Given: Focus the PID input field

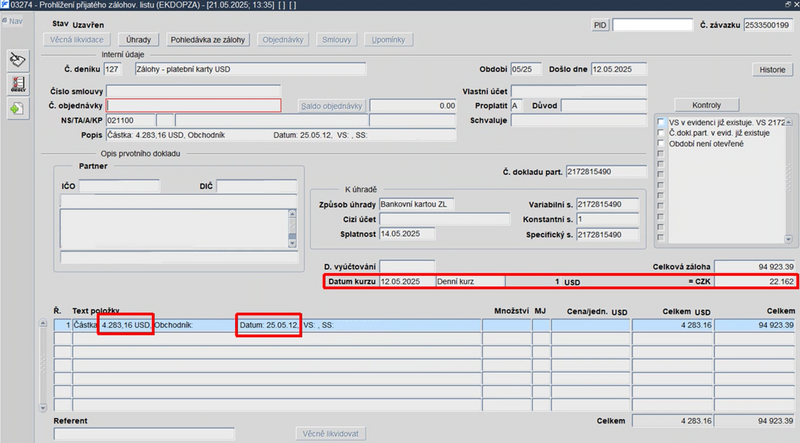Looking at the screenshot, I should coord(653,25).
